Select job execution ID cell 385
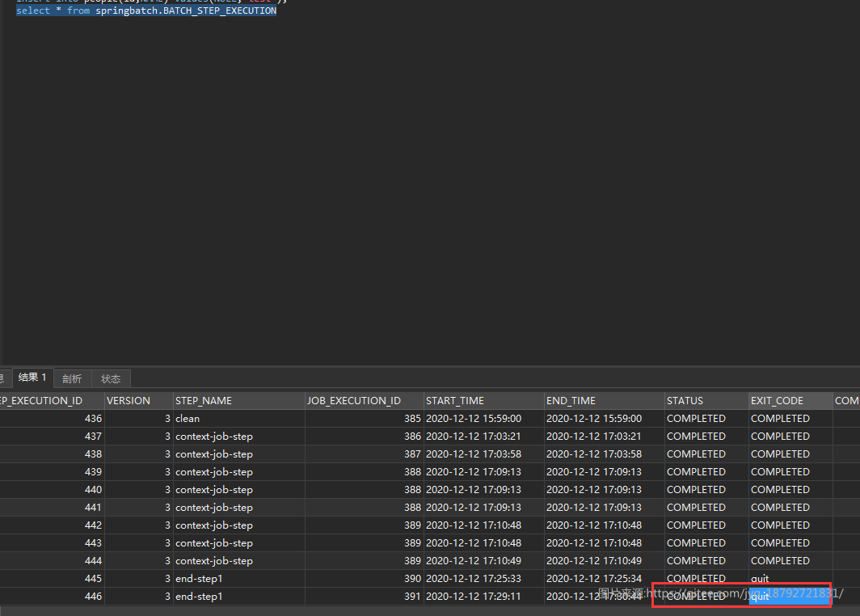Screen dimensions: 860x616 (365, 419)
